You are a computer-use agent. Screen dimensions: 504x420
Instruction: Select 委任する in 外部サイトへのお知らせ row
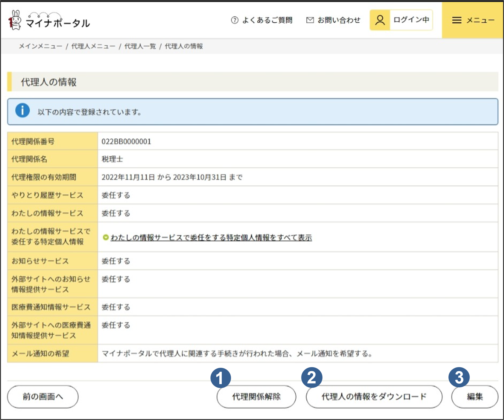coord(116,279)
